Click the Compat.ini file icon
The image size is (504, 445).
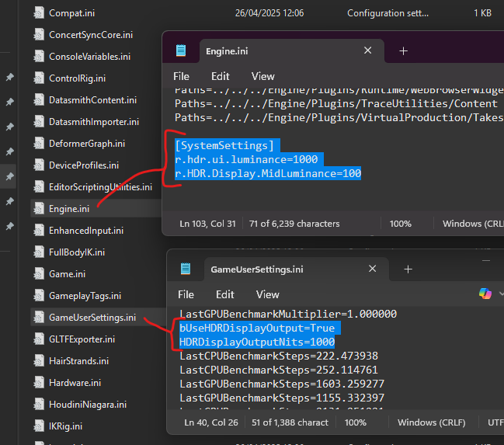39,13
